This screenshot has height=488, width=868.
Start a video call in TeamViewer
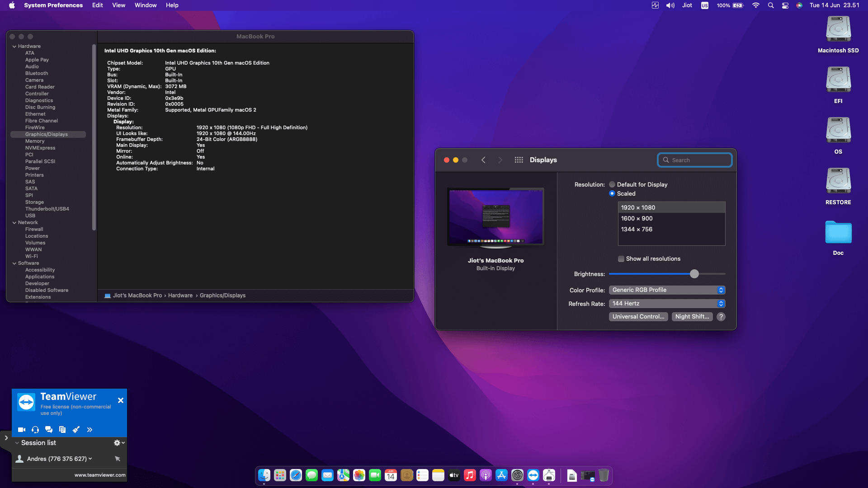21,430
